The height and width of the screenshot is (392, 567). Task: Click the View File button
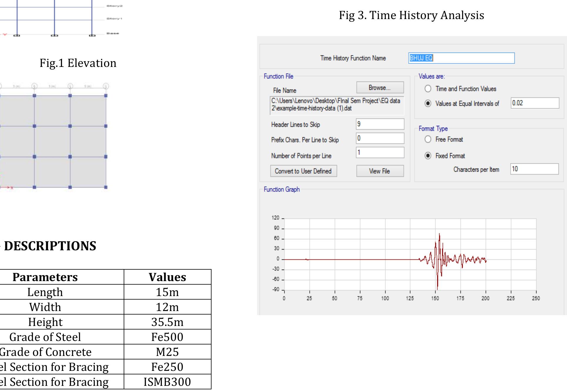380,171
